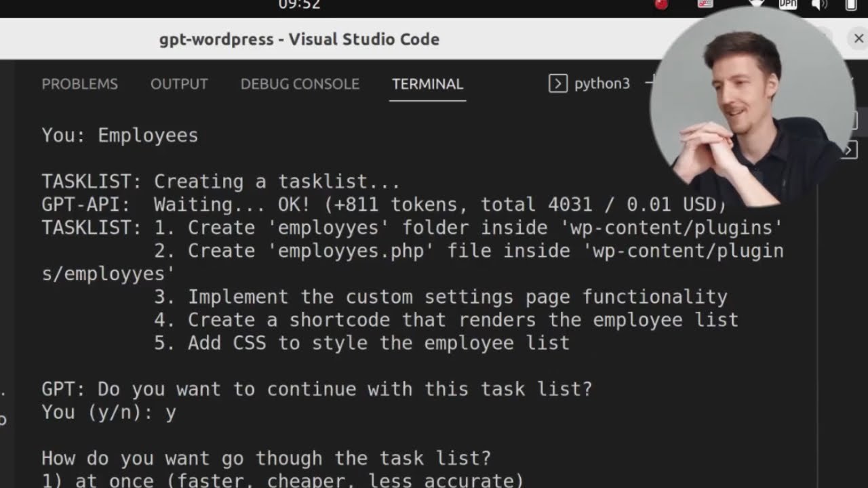Click the 'gpt-wordpress - Visual Studio Code' title

click(299, 39)
